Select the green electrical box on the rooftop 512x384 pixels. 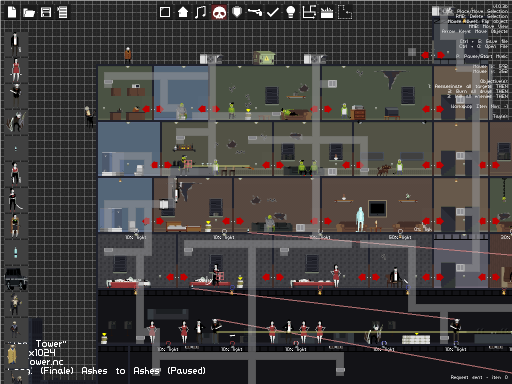tap(263, 58)
